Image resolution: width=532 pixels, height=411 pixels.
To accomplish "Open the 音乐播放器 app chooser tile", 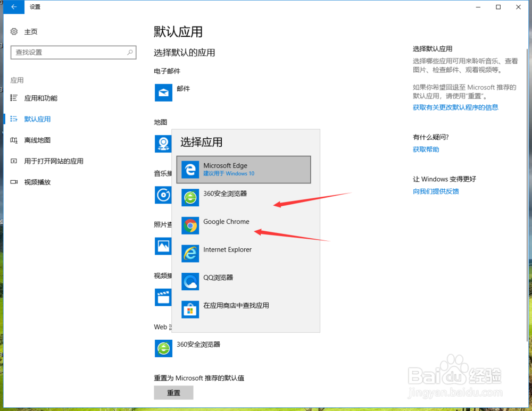I will point(163,195).
